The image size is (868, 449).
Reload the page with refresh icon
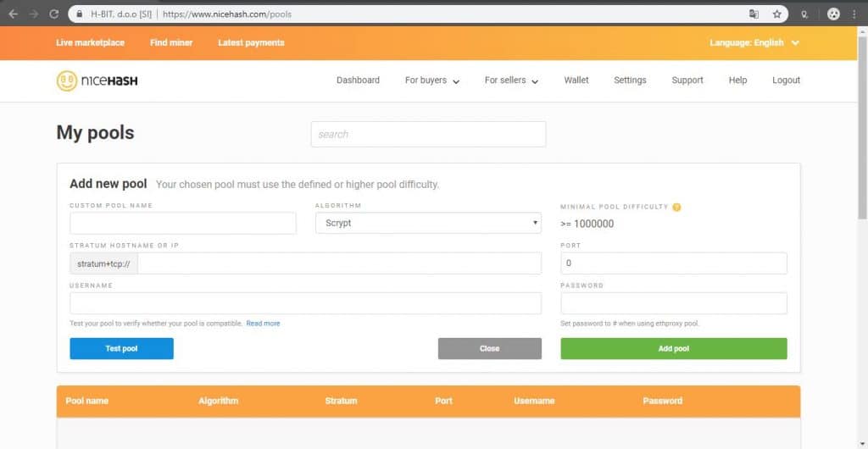(53, 14)
